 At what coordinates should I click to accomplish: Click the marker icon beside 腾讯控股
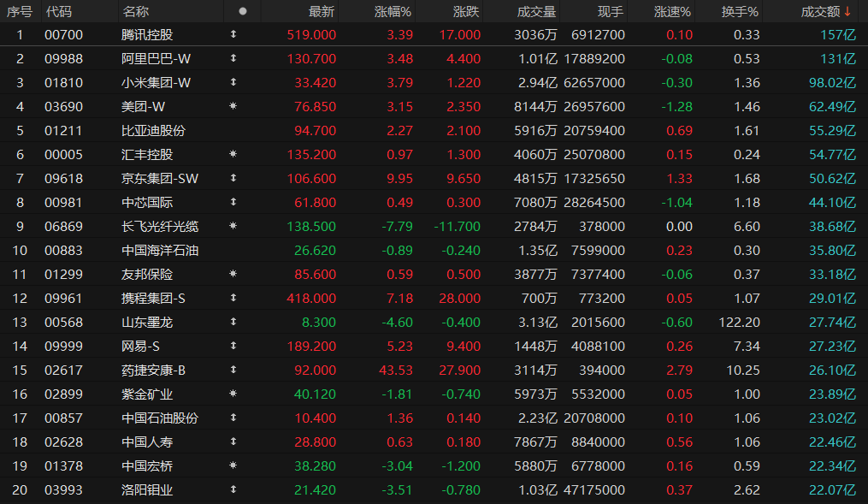[233, 35]
